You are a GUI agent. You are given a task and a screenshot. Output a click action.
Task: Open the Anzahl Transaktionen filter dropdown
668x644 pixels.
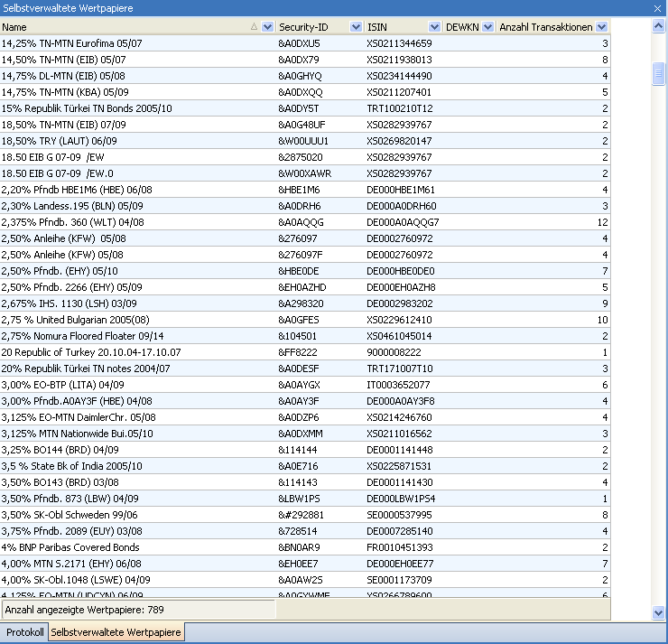pyautogui.click(x=602, y=27)
